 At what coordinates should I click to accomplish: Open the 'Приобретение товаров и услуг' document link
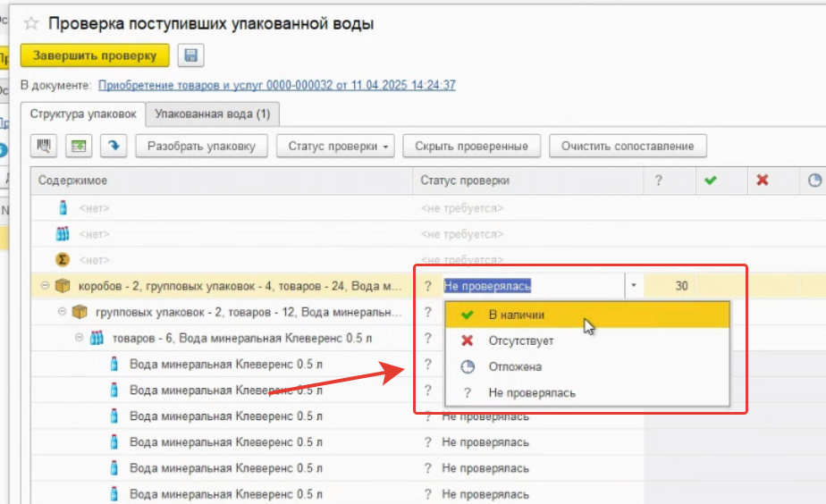pyautogui.click(x=276, y=85)
